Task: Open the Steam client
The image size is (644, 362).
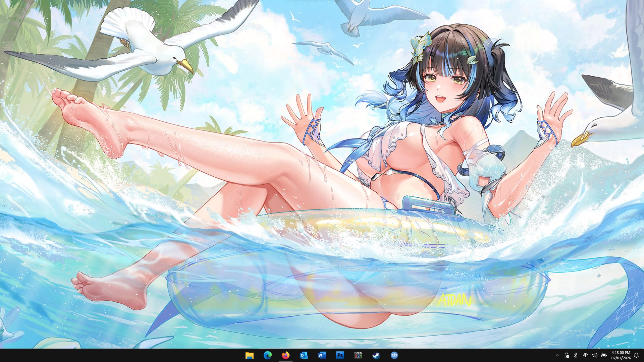Action: pyautogui.click(x=376, y=355)
